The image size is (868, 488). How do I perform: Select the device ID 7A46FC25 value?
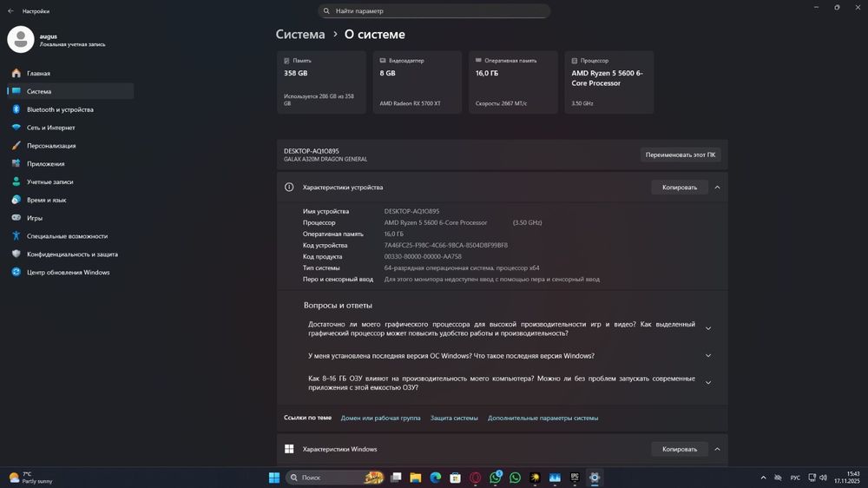445,246
